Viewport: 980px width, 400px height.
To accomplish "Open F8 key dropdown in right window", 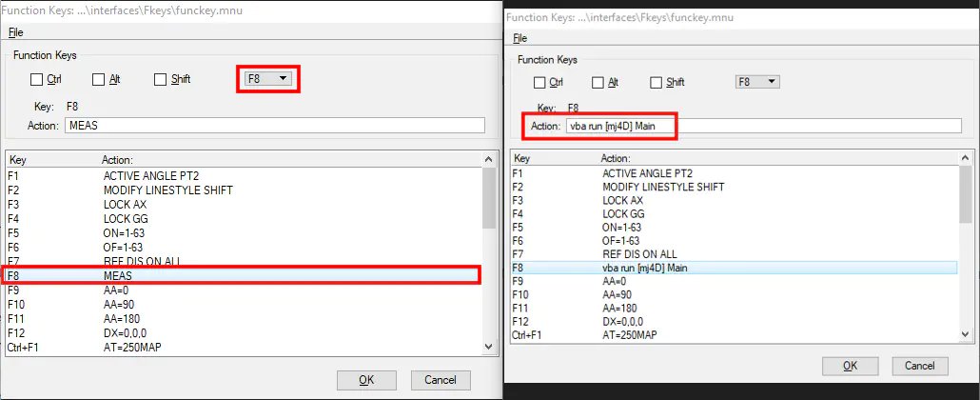I will tap(756, 82).
